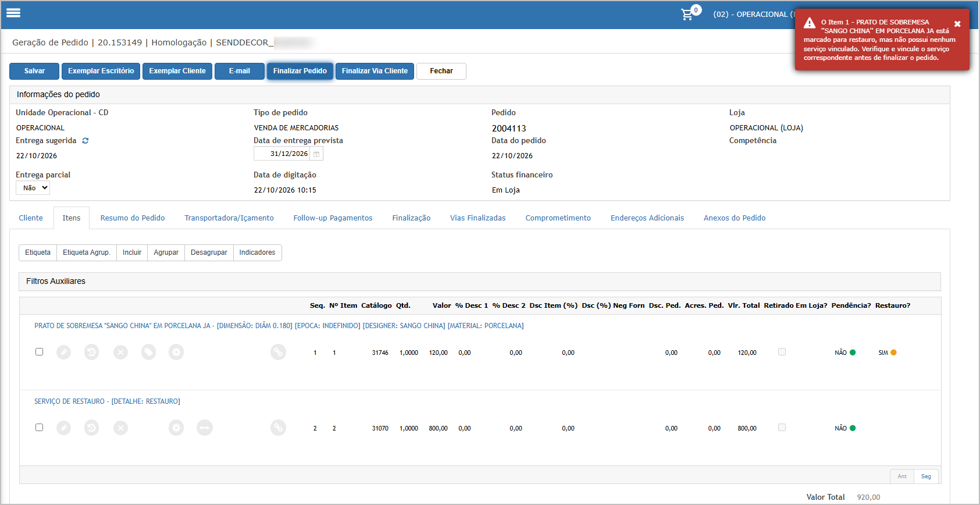Refresh the Entrega sugerida date
Screen dimensions: 980x505
[x=85, y=141]
